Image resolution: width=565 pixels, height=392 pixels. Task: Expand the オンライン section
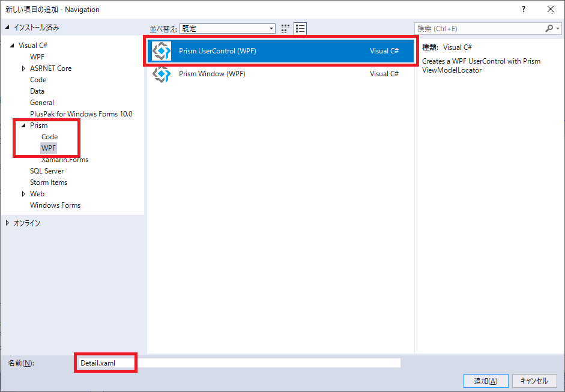point(7,223)
